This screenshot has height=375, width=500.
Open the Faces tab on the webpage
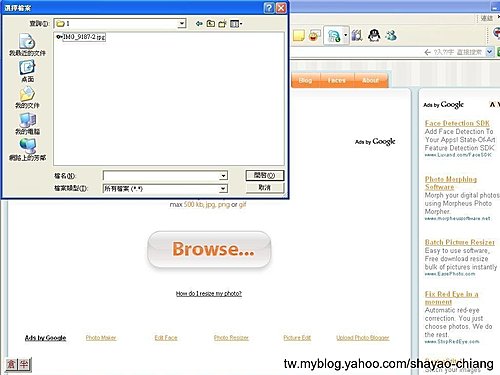337,80
